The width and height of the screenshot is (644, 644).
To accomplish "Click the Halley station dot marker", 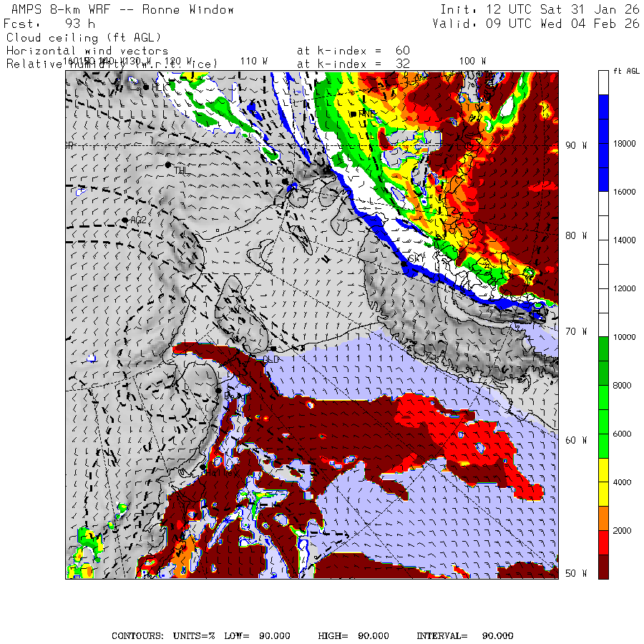I will point(203,467).
